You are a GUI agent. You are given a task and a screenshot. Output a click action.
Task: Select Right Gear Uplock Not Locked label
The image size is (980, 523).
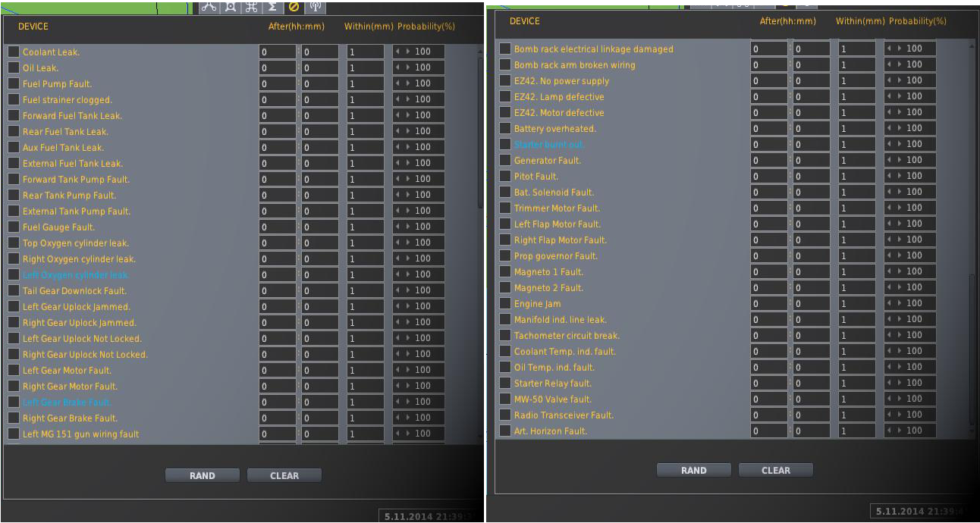[x=85, y=354]
